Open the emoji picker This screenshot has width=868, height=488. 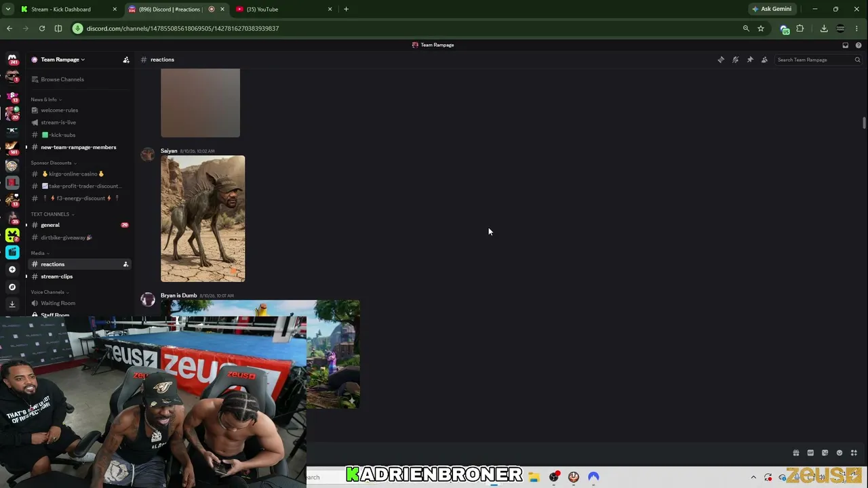click(840, 453)
